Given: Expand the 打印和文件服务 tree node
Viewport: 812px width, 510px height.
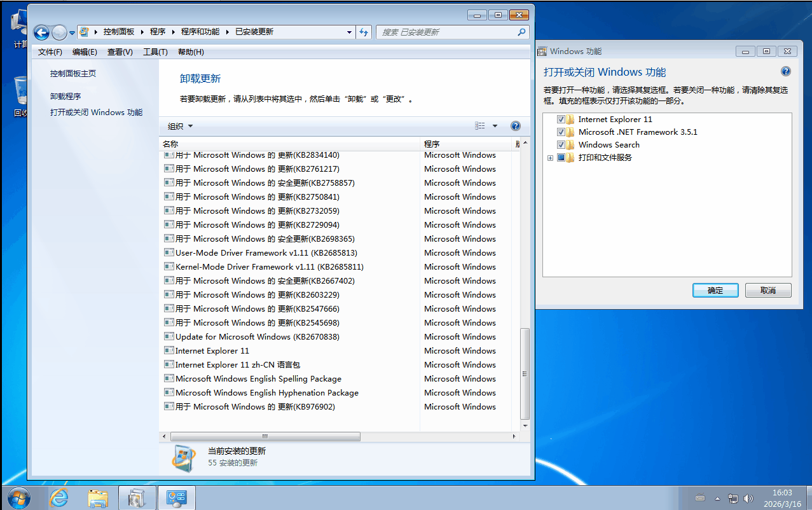Looking at the screenshot, I should tap(551, 158).
